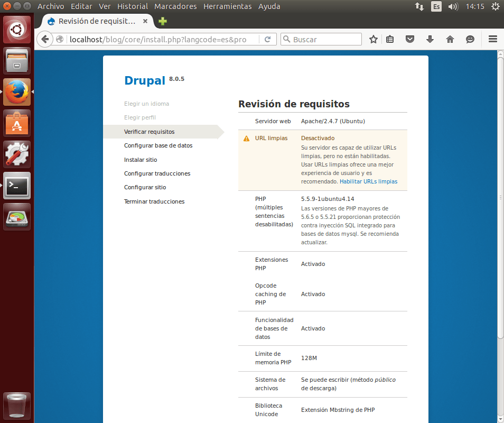Open the Firefox hamburger menu
The width and height of the screenshot is (504, 423).
(x=493, y=39)
